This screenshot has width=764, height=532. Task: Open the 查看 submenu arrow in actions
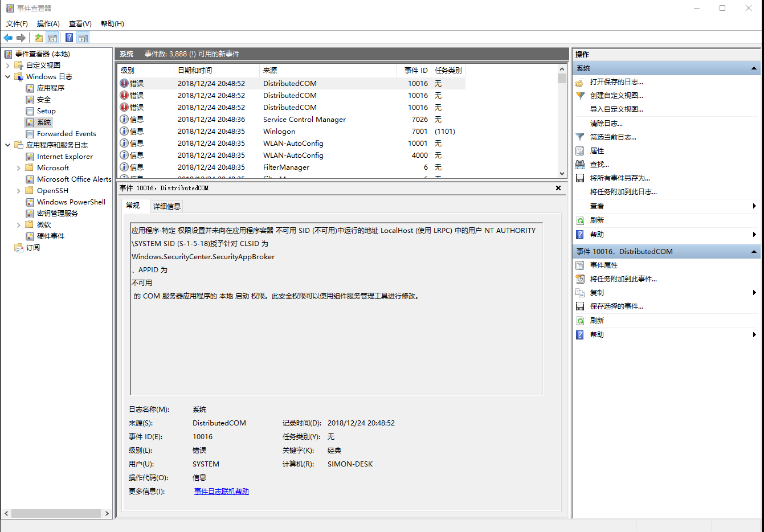coord(754,206)
